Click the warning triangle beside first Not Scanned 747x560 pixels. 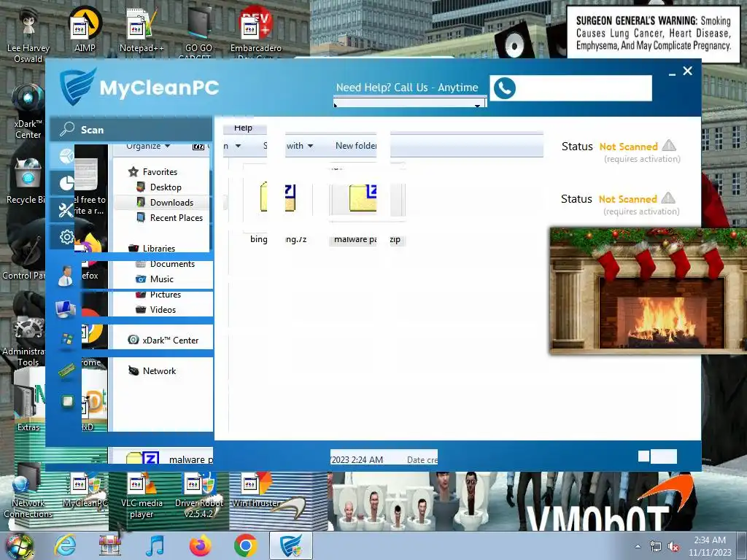(670, 145)
